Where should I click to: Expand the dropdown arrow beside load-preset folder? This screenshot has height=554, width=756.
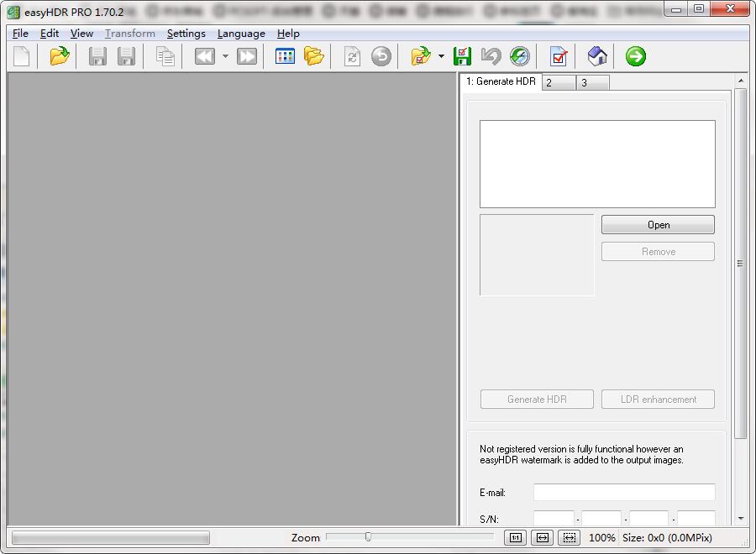pyautogui.click(x=441, y=57)
